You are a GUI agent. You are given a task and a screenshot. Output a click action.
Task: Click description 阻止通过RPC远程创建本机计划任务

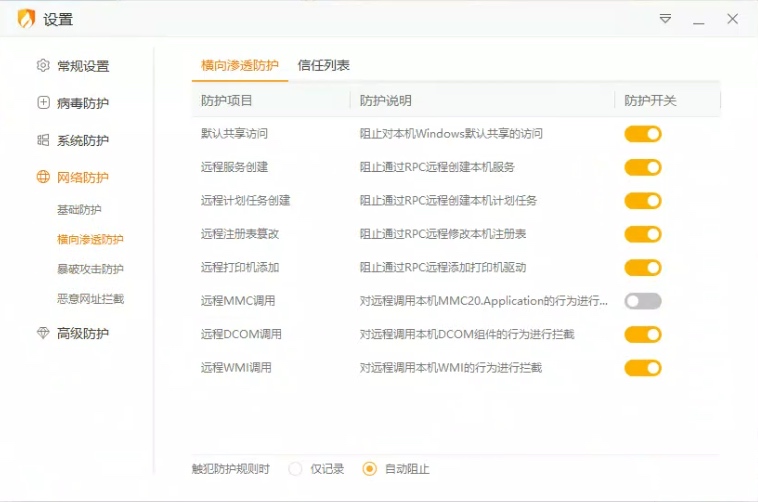pos(448,200)
